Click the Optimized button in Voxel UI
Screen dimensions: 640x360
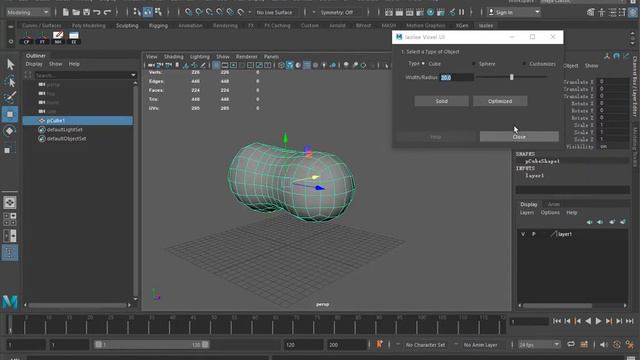(500, 101)
